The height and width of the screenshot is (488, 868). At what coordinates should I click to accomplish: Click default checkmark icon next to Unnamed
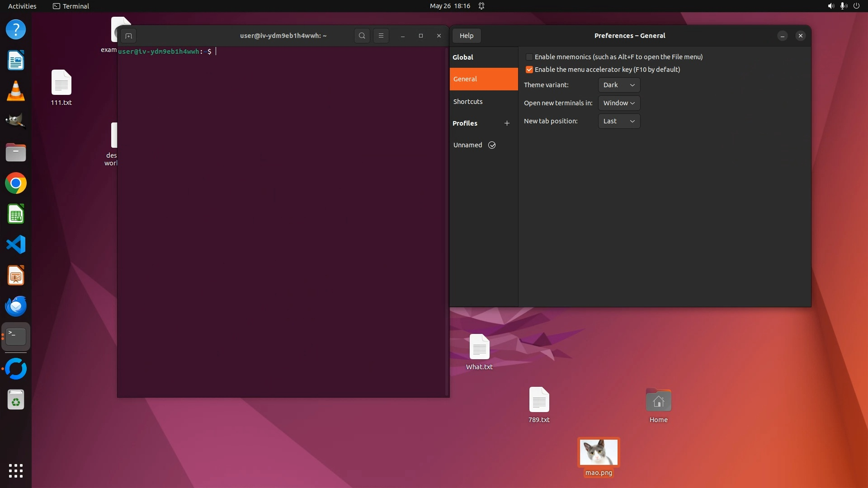tap(492, 145)
